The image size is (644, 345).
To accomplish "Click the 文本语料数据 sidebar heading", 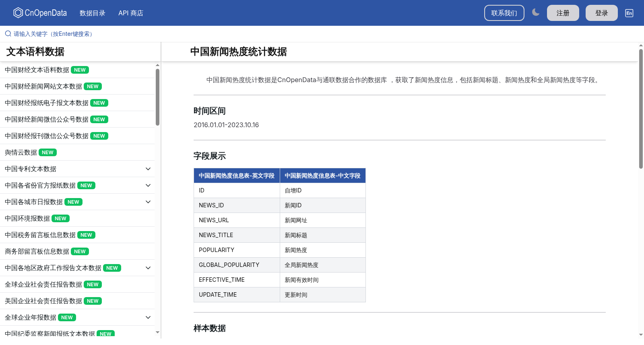I will coord(35,52).
